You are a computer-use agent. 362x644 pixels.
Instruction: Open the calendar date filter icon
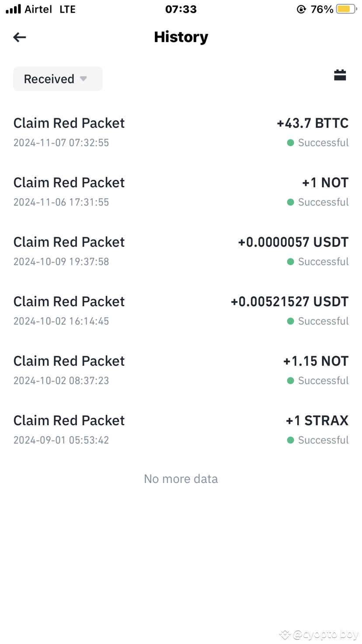[340, 75]
